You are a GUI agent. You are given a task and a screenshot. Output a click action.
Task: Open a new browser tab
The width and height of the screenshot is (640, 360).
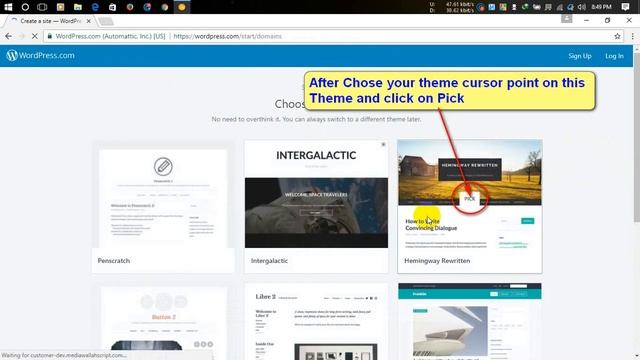point(106,21)
